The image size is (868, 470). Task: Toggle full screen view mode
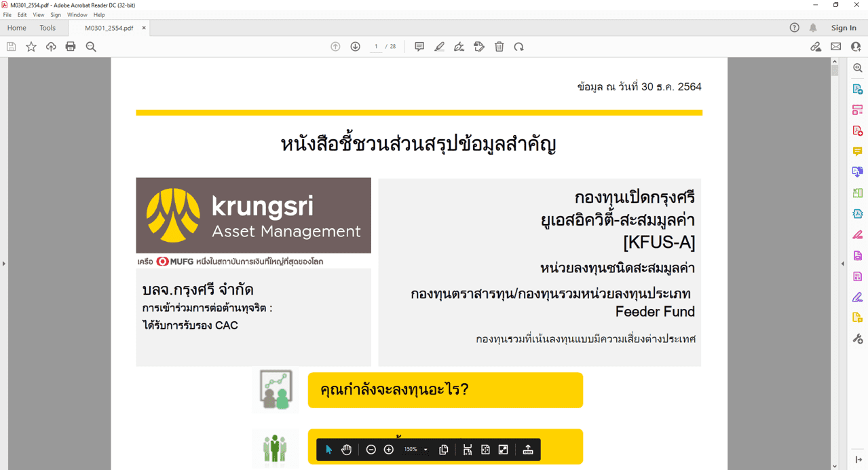(502, 449)
